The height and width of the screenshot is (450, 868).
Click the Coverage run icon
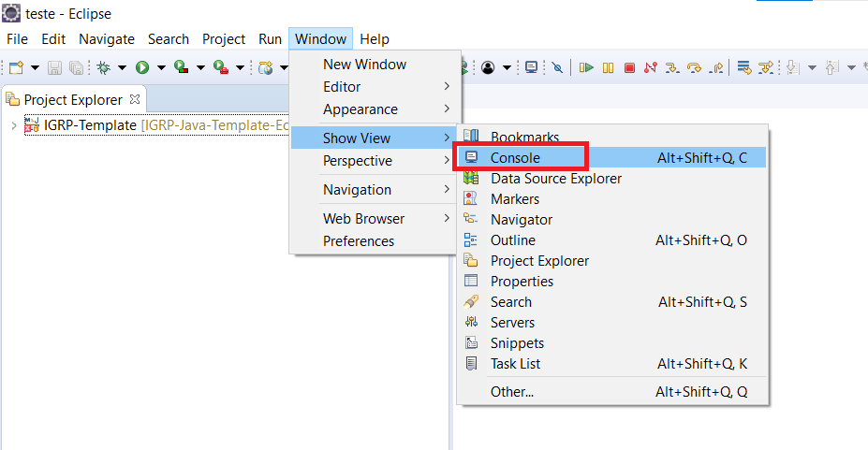tap(181, 67)
